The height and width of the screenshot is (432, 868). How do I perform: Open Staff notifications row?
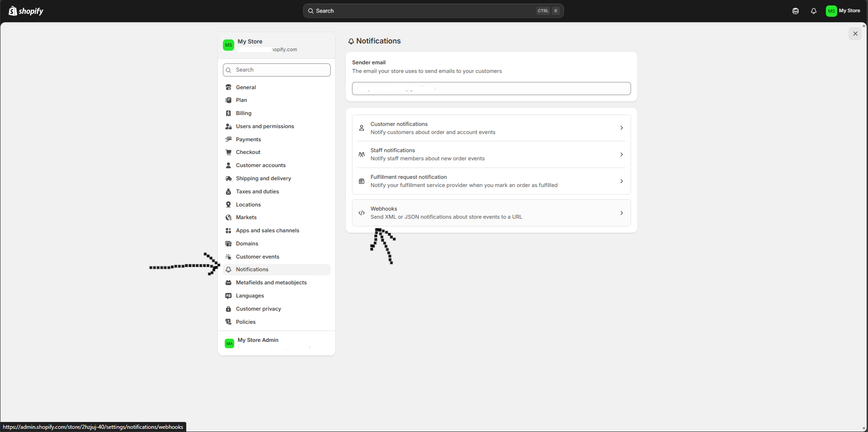(492, 154)
